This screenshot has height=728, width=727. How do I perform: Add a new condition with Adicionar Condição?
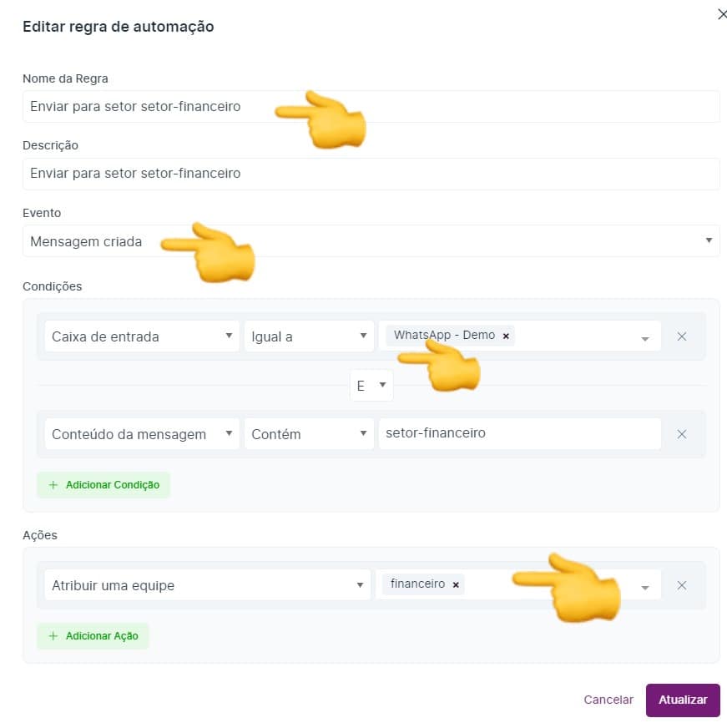103,484
